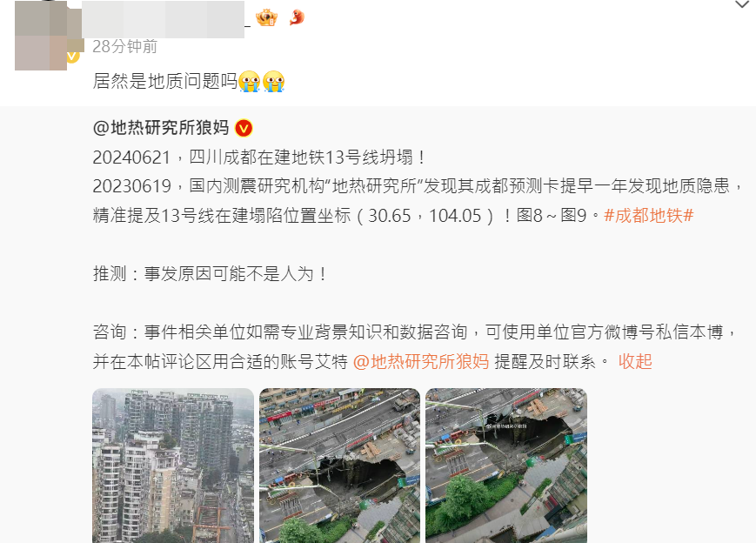Viewport: 756px width, 543px height.
Task: Click the crown membership badge icon
Action: point(266,18)
